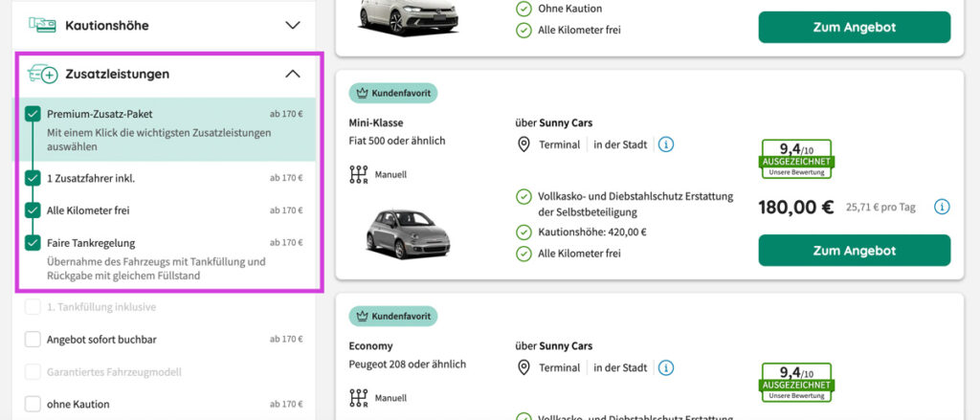This screenshot has height=420, width=980.
Task: Click the Zusatzleistungen car-plus icon
Action: 42,74
